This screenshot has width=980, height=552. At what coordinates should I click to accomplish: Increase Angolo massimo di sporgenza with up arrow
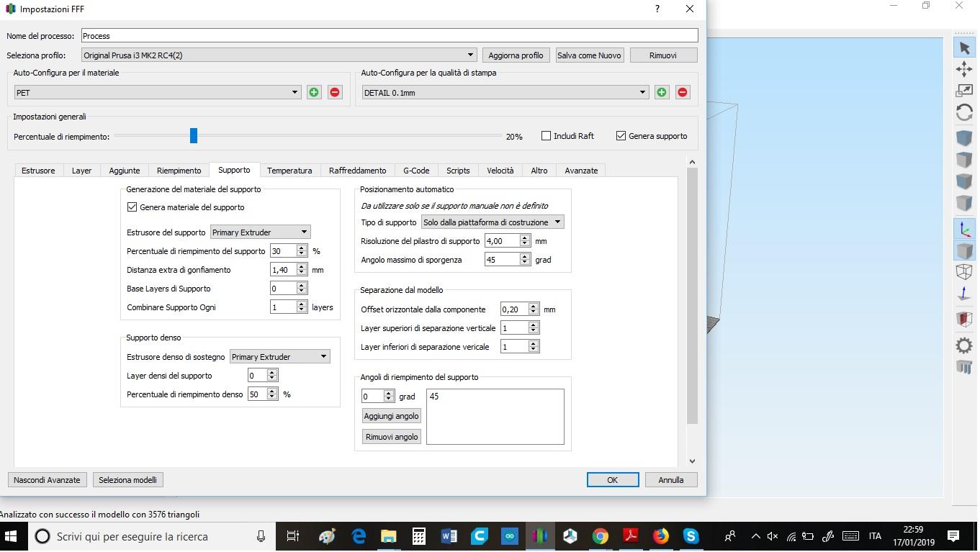[x=525, y=256]
